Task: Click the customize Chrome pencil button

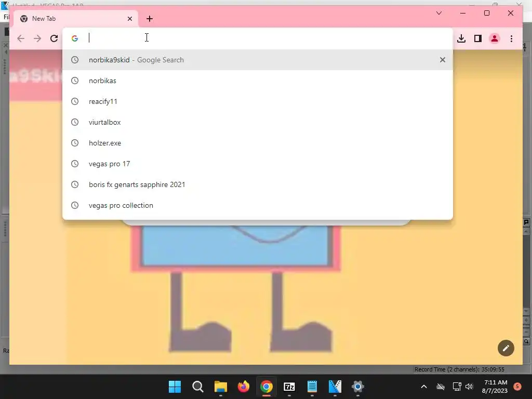Action: coord(506,348)
